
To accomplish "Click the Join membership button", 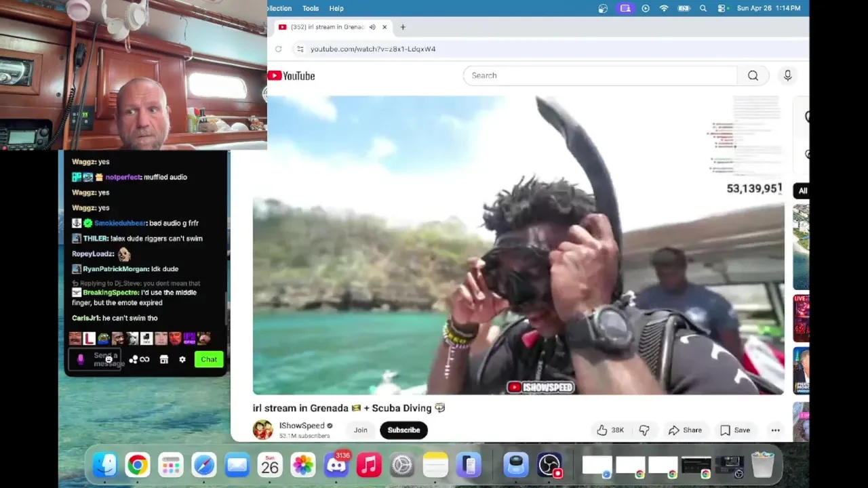I will (360, 430).
